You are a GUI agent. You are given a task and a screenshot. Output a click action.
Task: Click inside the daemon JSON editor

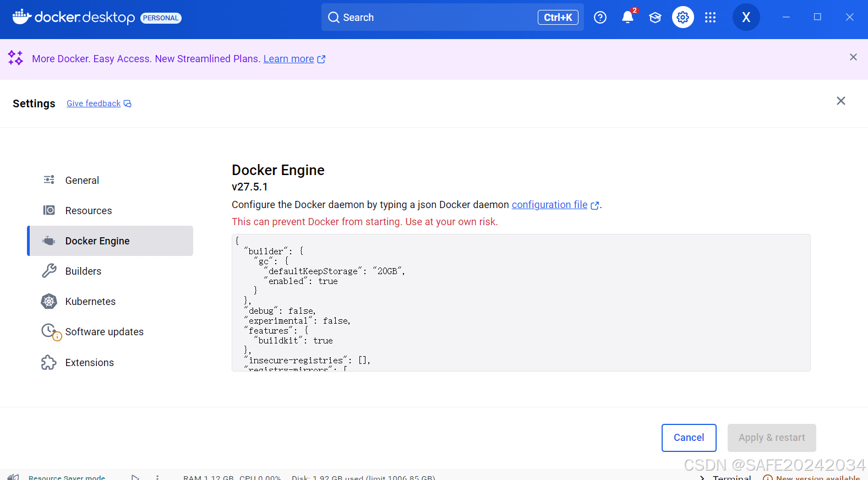[520, 303]
